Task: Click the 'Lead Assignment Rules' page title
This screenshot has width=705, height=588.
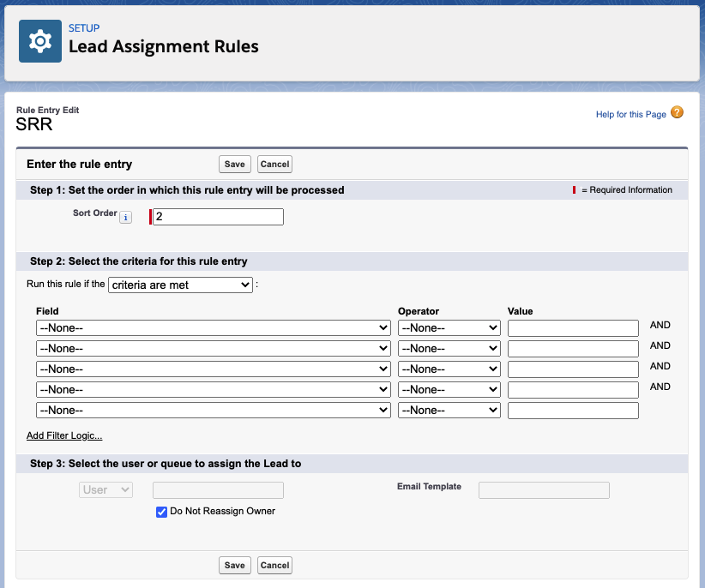Action: pos(164,47)
